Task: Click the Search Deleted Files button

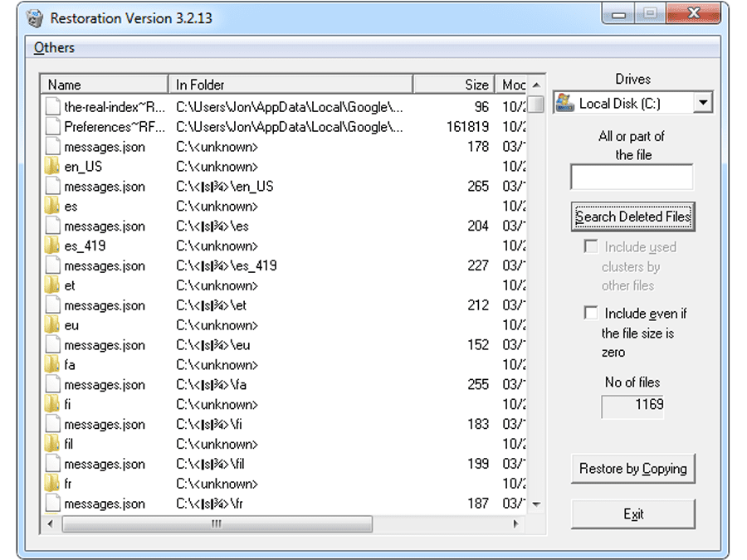Action: (x=633, y=217)
